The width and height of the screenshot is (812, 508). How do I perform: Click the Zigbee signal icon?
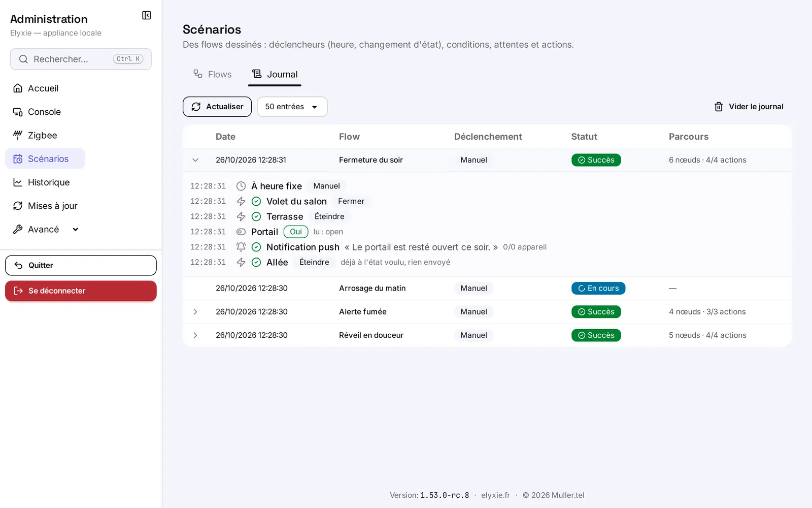(x=18, y=135)
